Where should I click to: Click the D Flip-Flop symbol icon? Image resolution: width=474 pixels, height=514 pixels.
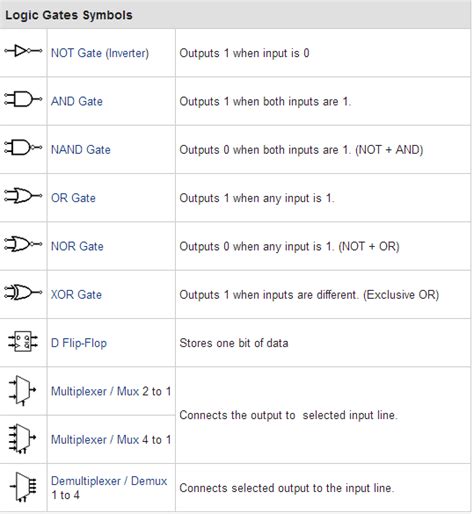pyautogui.click(x=23, y=341)
